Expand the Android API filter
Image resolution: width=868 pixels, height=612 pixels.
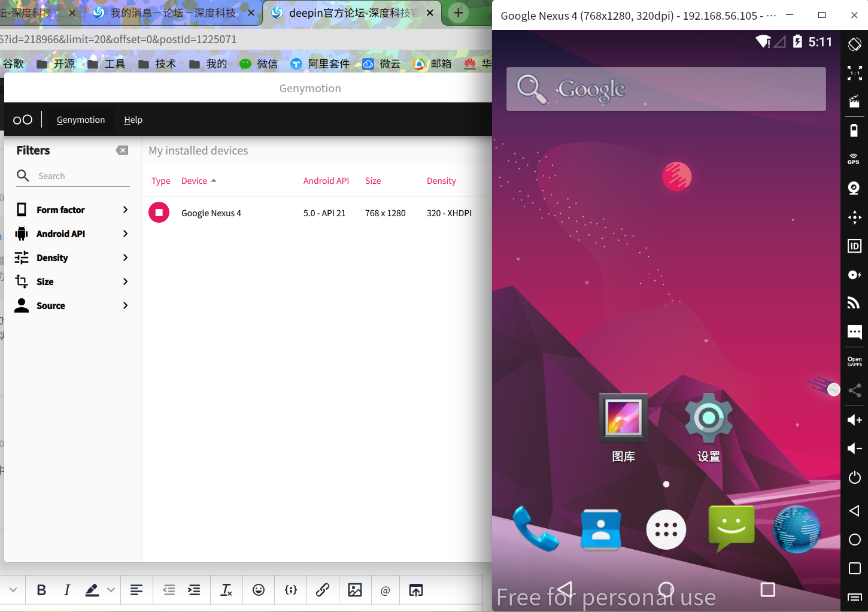pos(72,234)
